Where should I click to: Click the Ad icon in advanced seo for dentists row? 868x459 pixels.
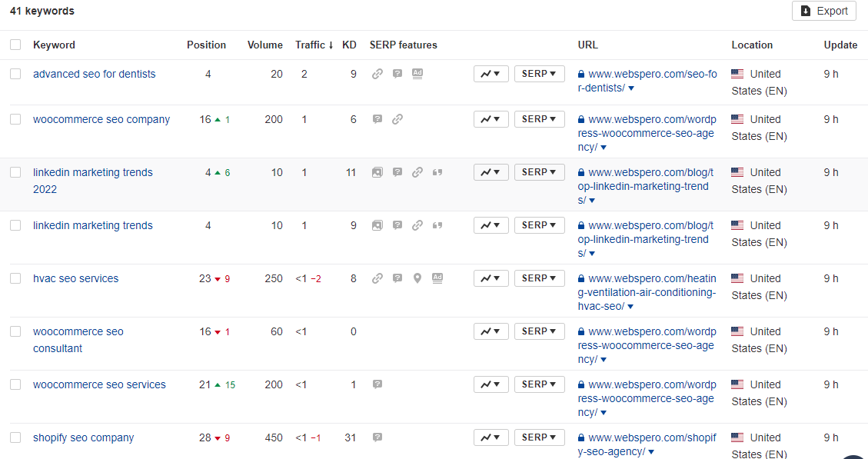[417, 74]
